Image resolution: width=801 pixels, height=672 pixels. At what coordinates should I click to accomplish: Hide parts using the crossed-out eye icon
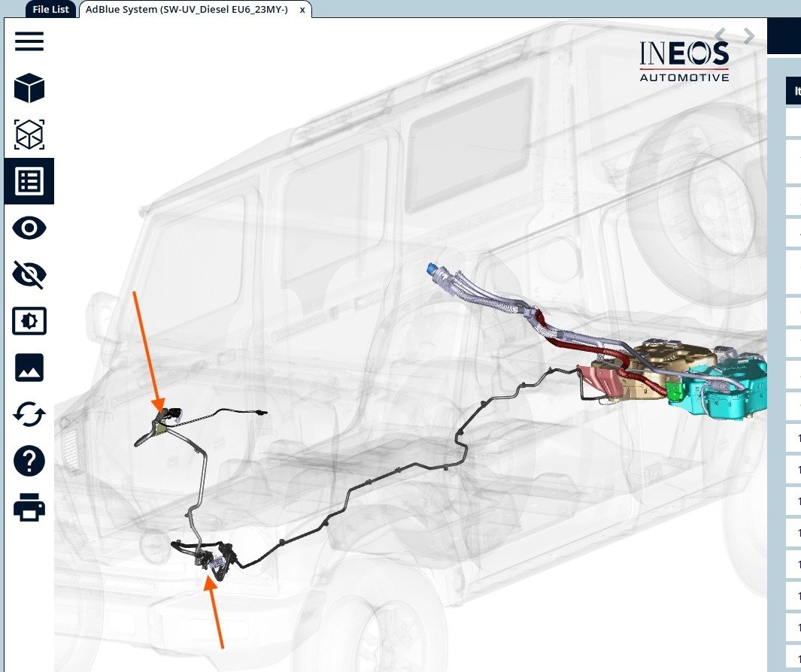(x=29, y=274)
